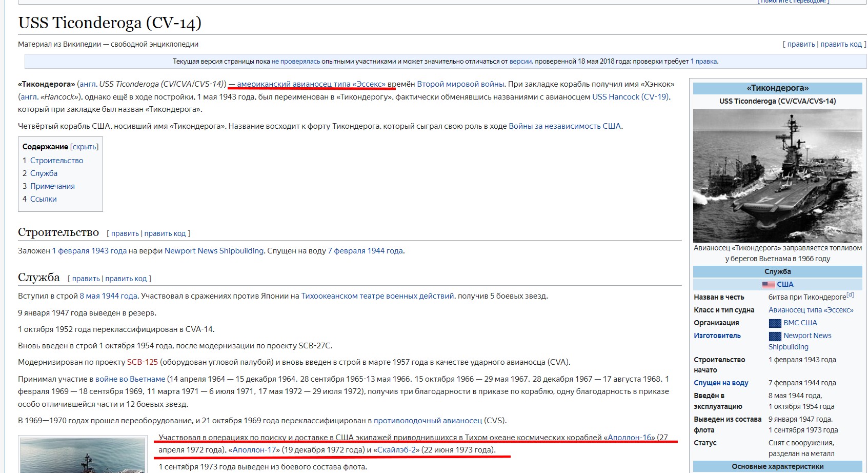Screen dimensions: 868x473
Task: Open the Скайлэб-2 link
Action: 396,450
